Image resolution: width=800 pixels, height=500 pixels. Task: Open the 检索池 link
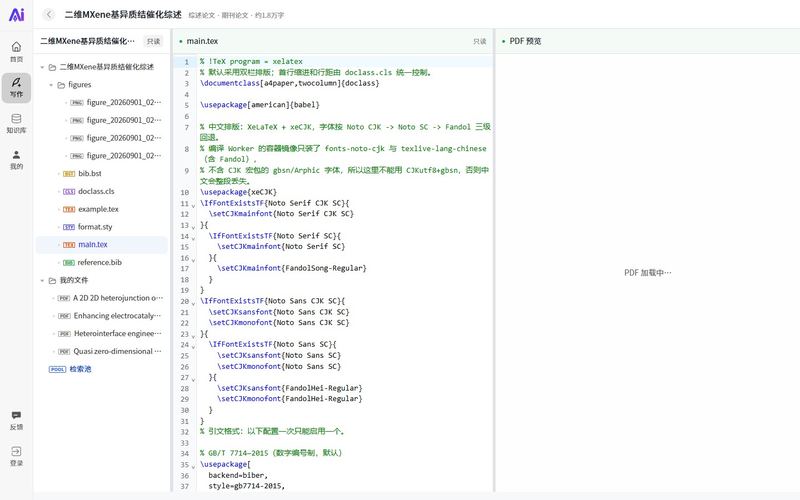click(x=81, y=369)
